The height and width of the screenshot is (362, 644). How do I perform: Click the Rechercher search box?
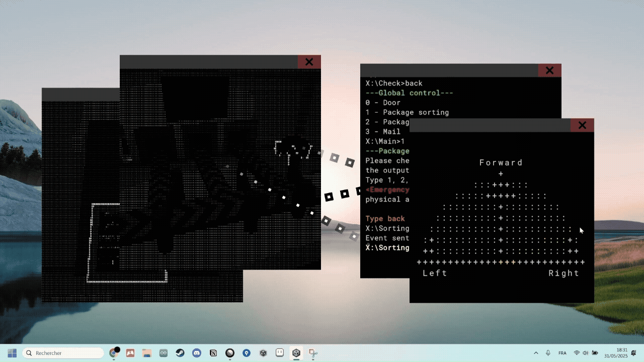click(x=63, y=353)
